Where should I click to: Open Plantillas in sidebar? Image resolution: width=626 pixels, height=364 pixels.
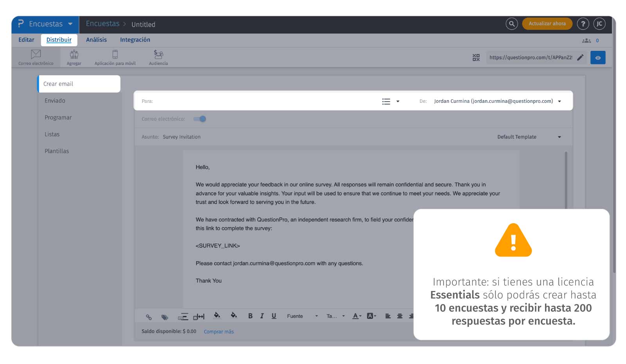[x=57, y=151]
